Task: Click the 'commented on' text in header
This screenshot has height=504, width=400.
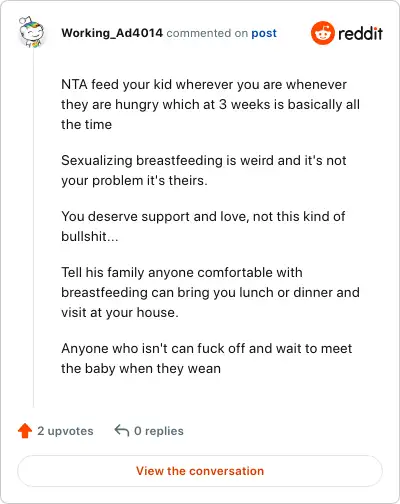Action: [x=207, y=33]
